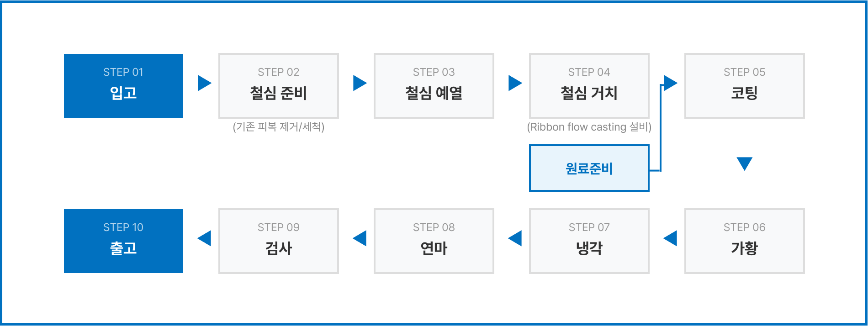This screenshot has height=326, width=868.
Task: Select the STEP 01 입고 box
Action: coord(123,86)
